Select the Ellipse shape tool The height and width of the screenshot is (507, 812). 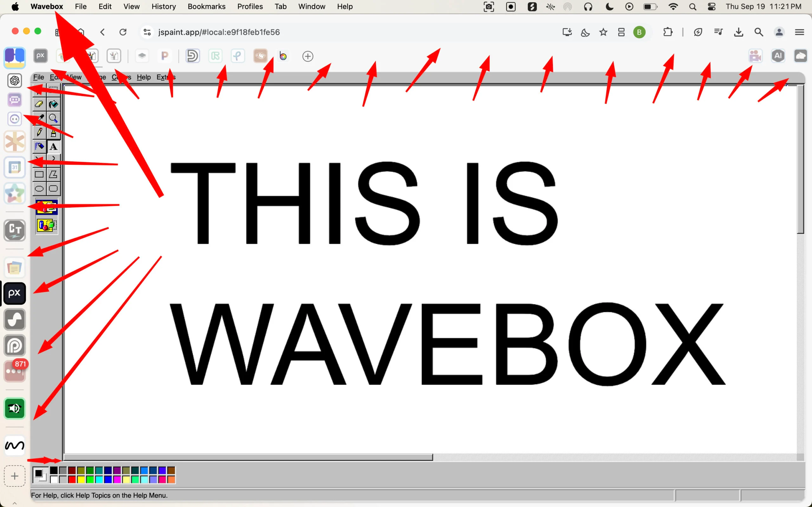click(x=39, y=189)
